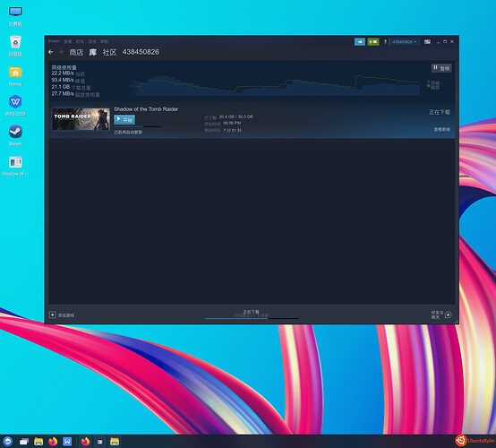Expand the 438450826 account dropdown
This screenshot has height=448, width=496.
click(405, 42)
